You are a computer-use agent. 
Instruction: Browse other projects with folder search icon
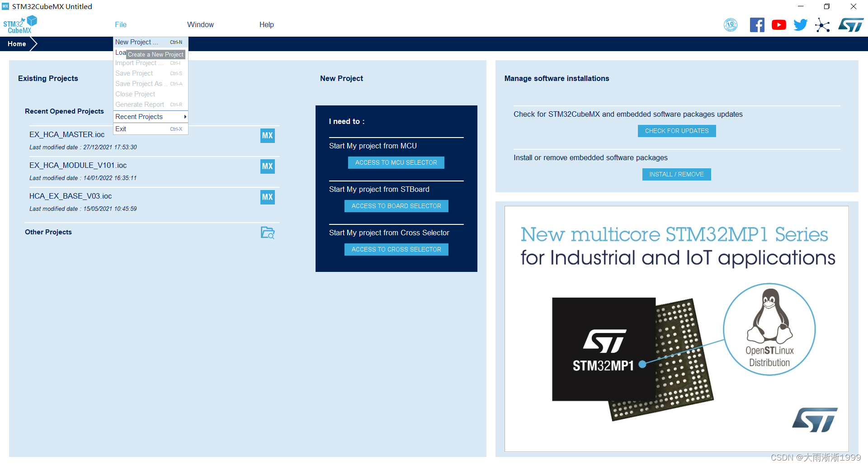click(x=268, y=233)
